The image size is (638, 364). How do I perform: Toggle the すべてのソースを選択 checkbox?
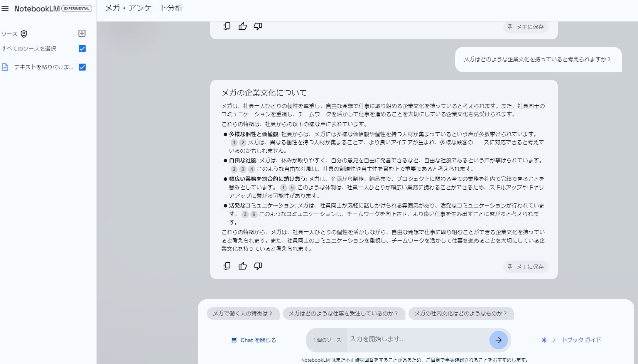click(82, 49)
